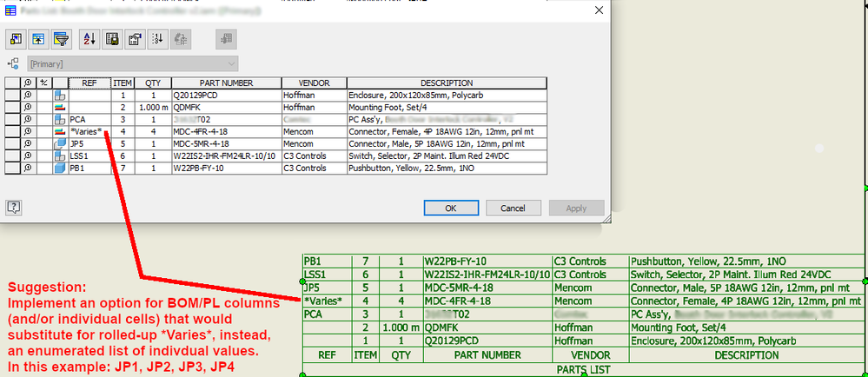Click the ITEM column header in the dialog
868x377 pixels.
123,83
